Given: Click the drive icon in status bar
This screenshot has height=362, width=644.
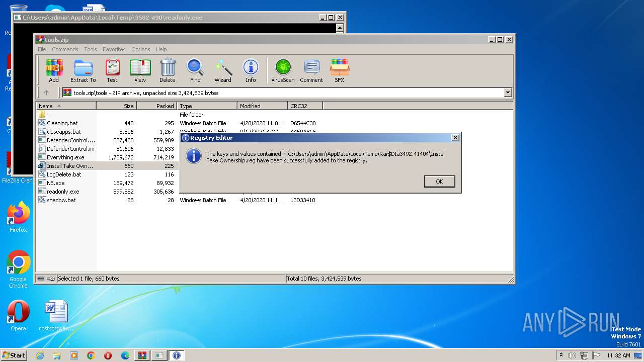Looking at the screenshot, I should coord(41,279).
